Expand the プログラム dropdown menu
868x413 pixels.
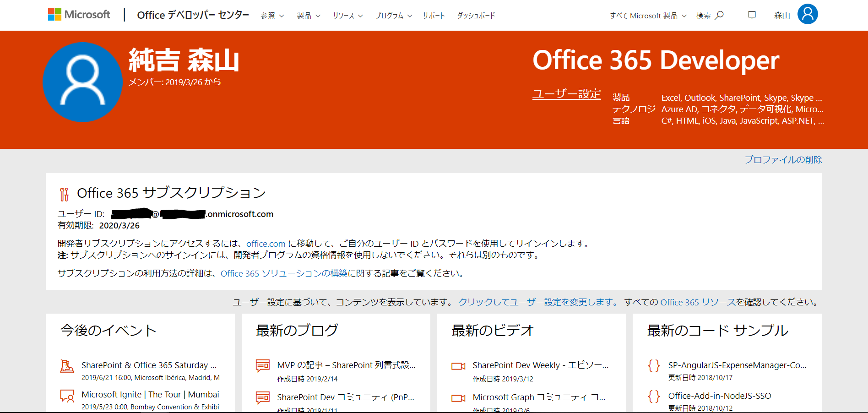point(394,16)
